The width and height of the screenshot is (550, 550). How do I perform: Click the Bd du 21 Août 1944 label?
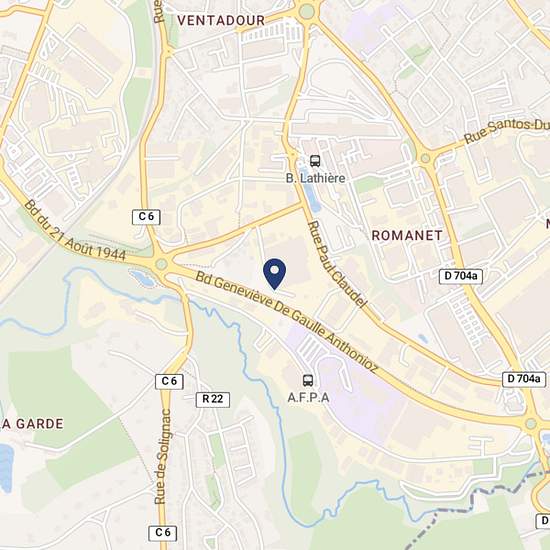pos(75,231)
